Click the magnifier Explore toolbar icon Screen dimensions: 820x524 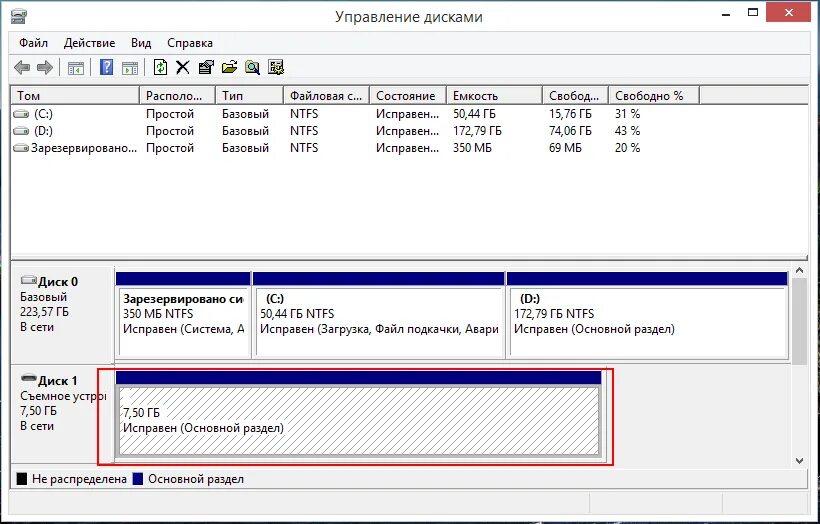point(252,67)
